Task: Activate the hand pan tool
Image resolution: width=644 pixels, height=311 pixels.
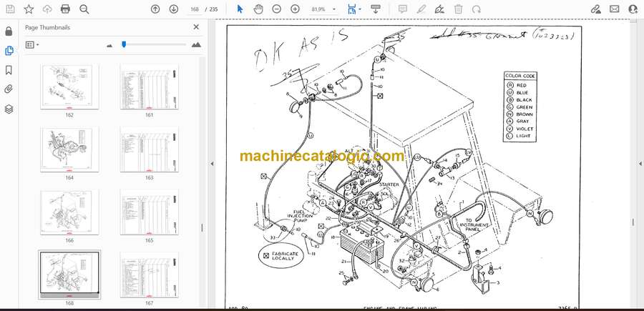Action: [x=258, y=9]
